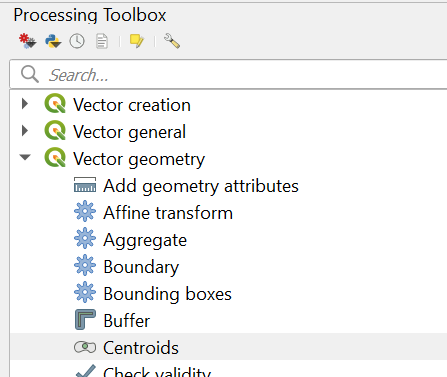Open Options wrench icon

coord(172,41)
